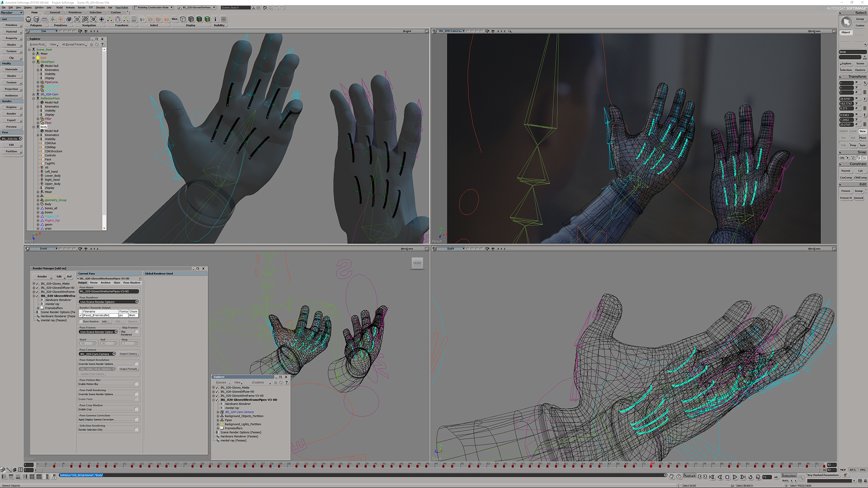Toggle the Show Resolved checkbox
The height and width of the screenshot is (488, 868).
(80, 321)
